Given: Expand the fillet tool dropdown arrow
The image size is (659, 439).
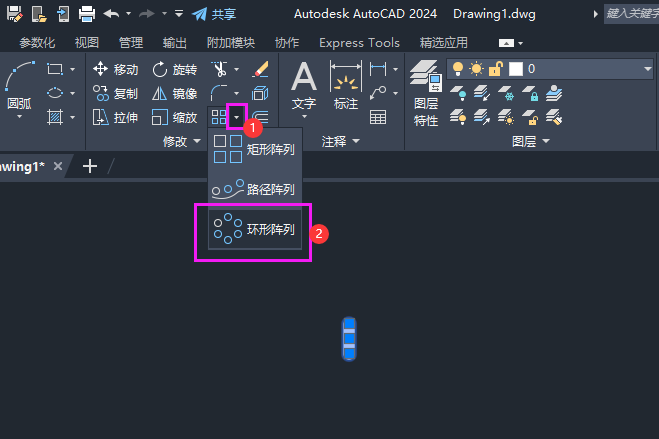Looking at the screenshot, I should tap(237, 93).
